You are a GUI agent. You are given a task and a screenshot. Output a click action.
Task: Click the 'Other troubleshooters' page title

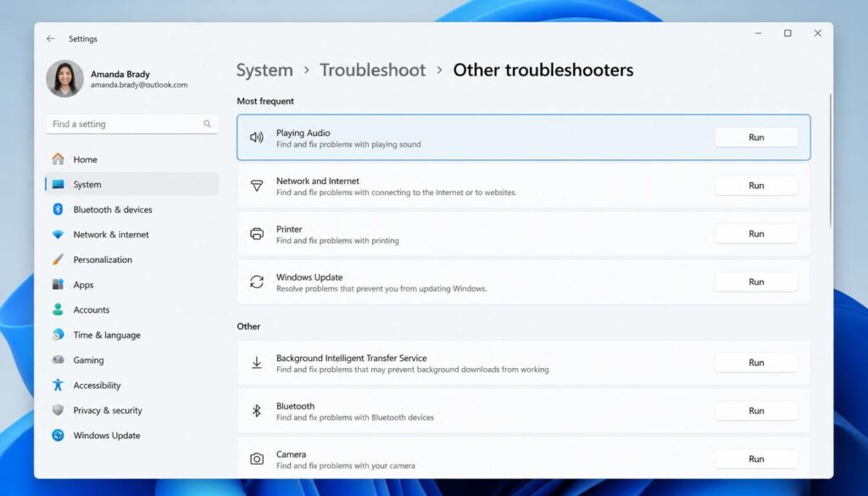543,70
